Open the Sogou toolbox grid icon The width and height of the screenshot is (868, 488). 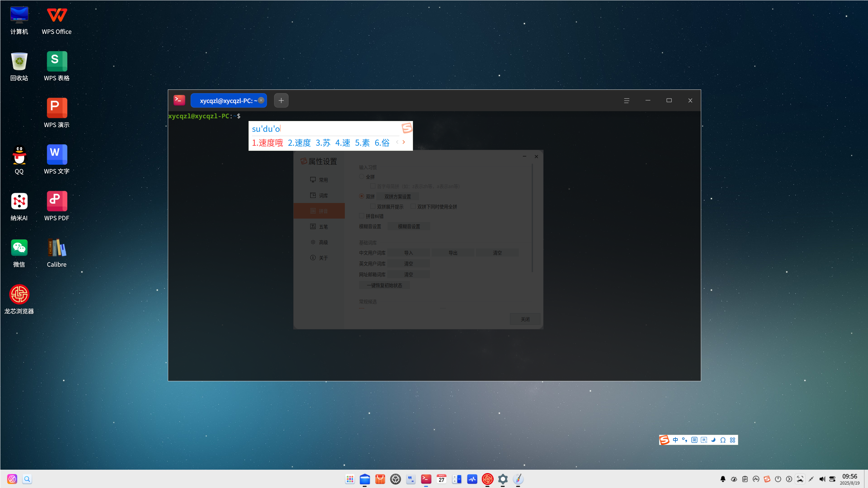(x=732, y=440)
